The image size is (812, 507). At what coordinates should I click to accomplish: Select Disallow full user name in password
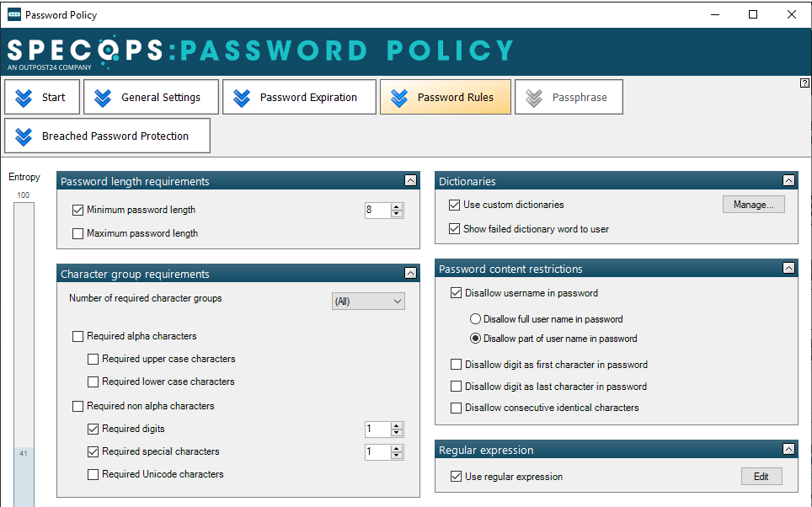click(x=475, y=319)
